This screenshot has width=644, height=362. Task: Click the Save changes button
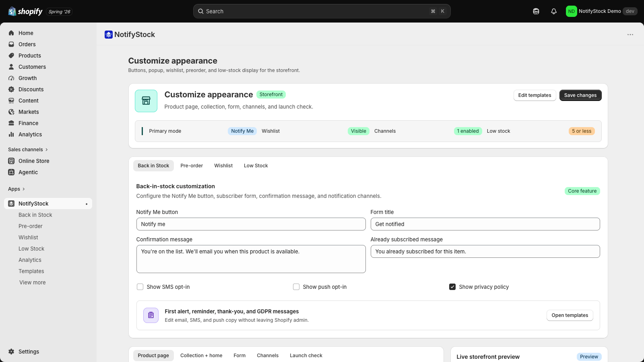tap(580, 95)
